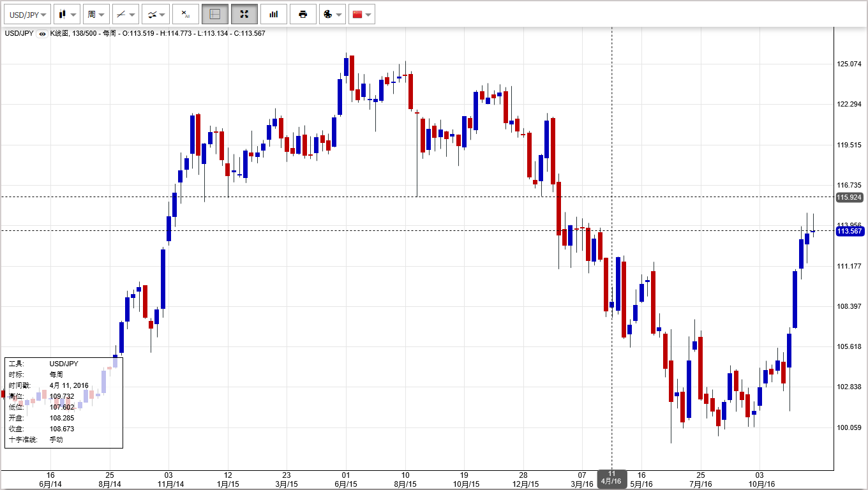868x490 pixels.
Task: Click the 108.285 open value in info box
Action: tap(62, 418)
